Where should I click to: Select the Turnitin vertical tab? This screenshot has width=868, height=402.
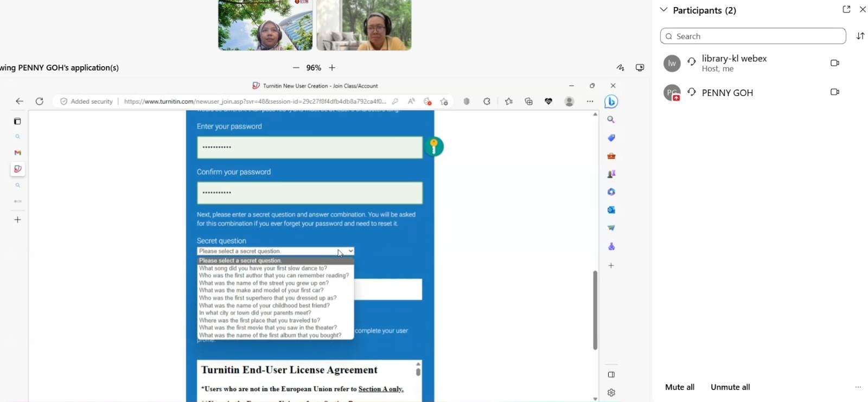coord(18,169)
